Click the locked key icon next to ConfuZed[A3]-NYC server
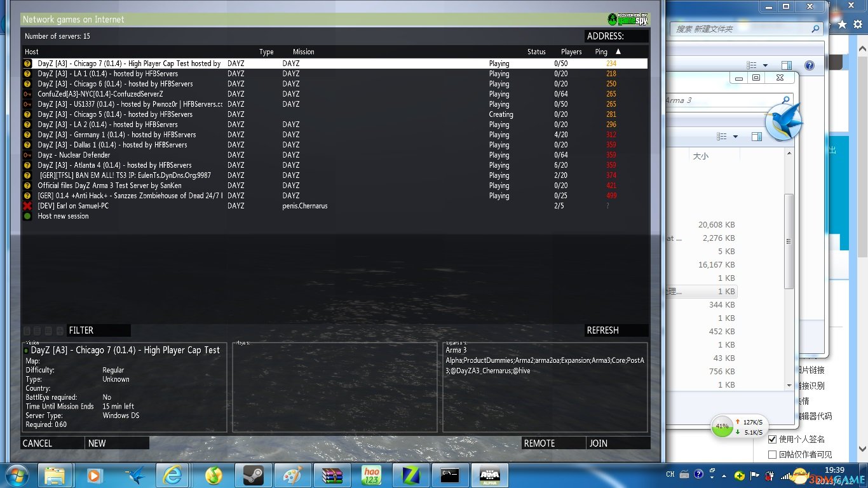The image size is (868, 488). point(27,94)
